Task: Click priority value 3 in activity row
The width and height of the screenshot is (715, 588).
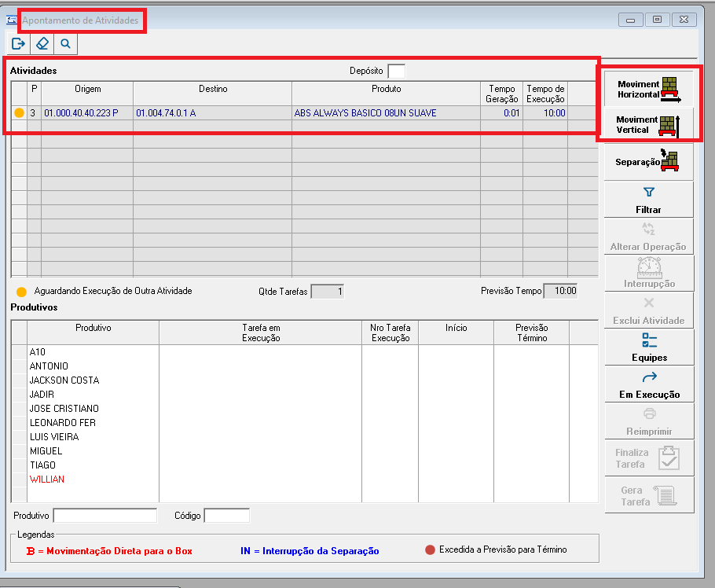Action: click(x=33, y=113)
